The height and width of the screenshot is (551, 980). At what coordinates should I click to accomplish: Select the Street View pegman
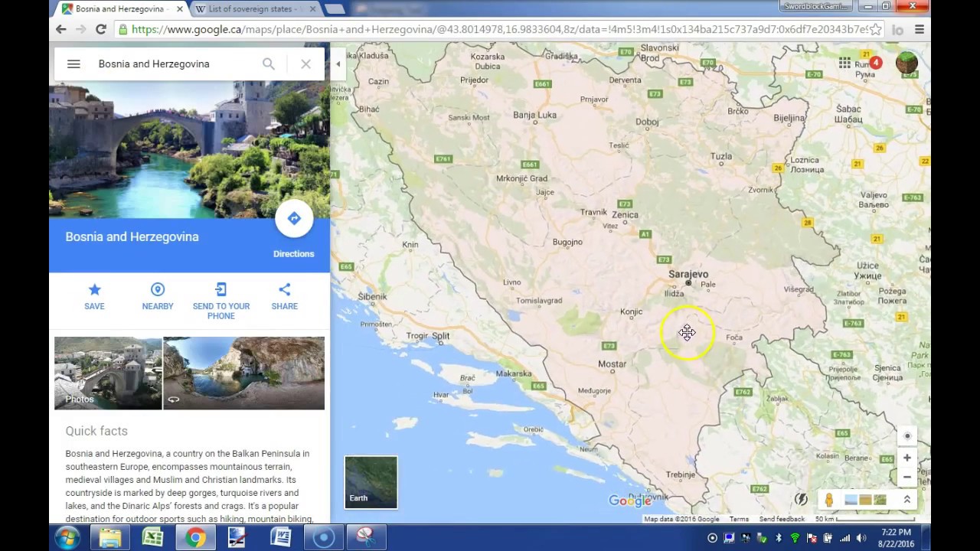click(x=829, y=500)
